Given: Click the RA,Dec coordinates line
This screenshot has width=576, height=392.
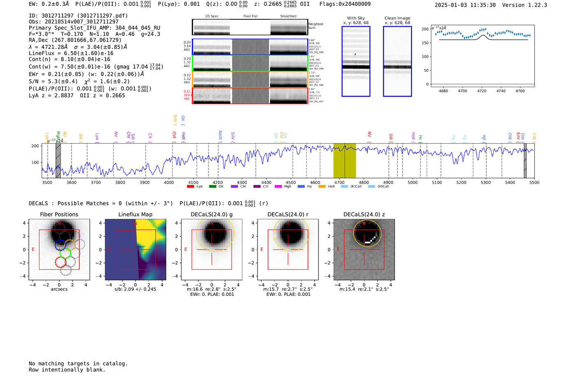Looking at the screenshot, I should (x=75, y=40).
